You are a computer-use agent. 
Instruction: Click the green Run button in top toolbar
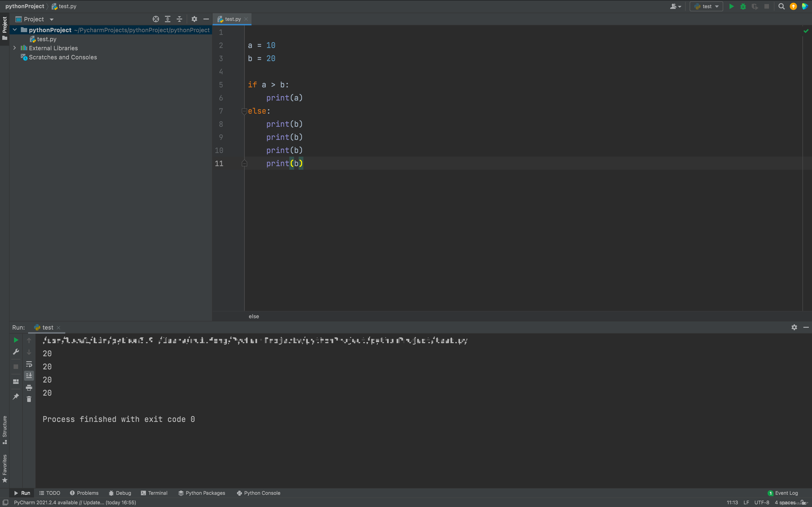731,6
